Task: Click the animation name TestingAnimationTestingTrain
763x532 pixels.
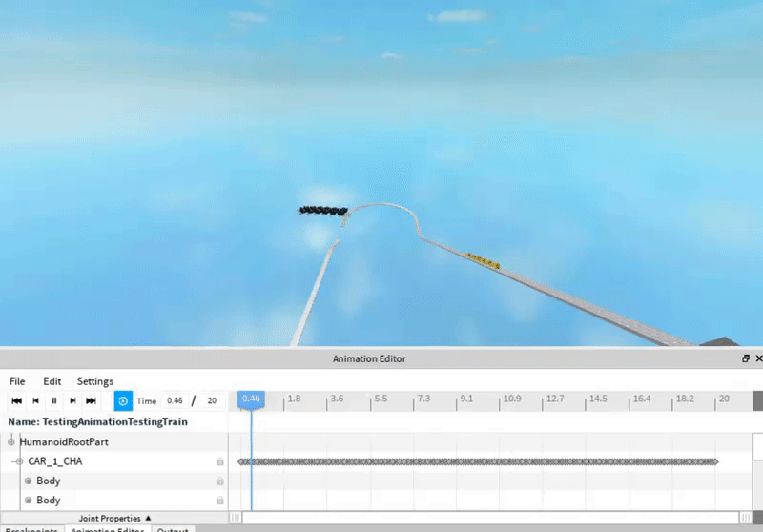Action: pos(114,421)
